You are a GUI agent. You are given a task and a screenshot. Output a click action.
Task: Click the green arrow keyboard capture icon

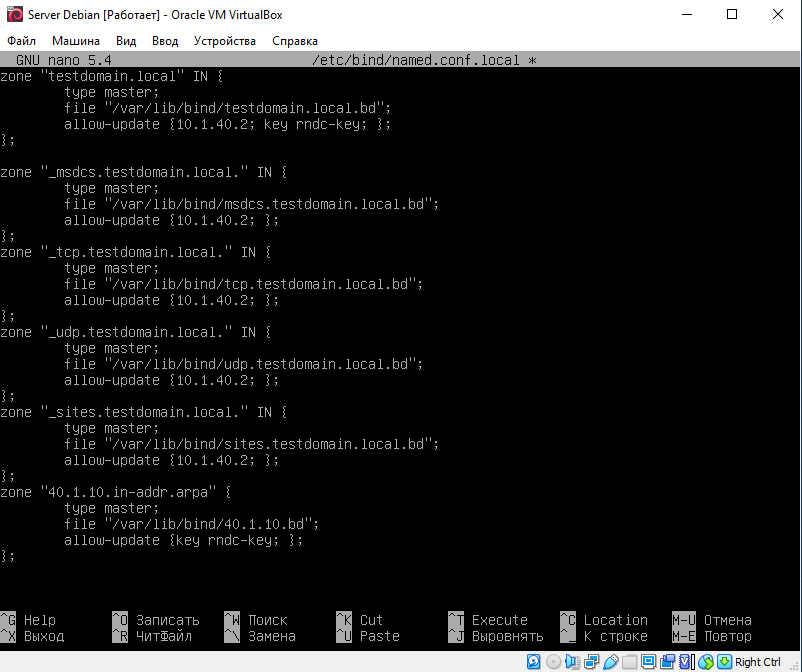(x=724, y=662)
